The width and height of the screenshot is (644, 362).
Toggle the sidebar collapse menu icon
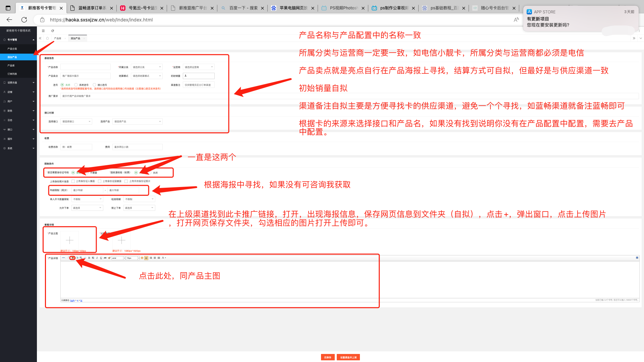(43, 31)
